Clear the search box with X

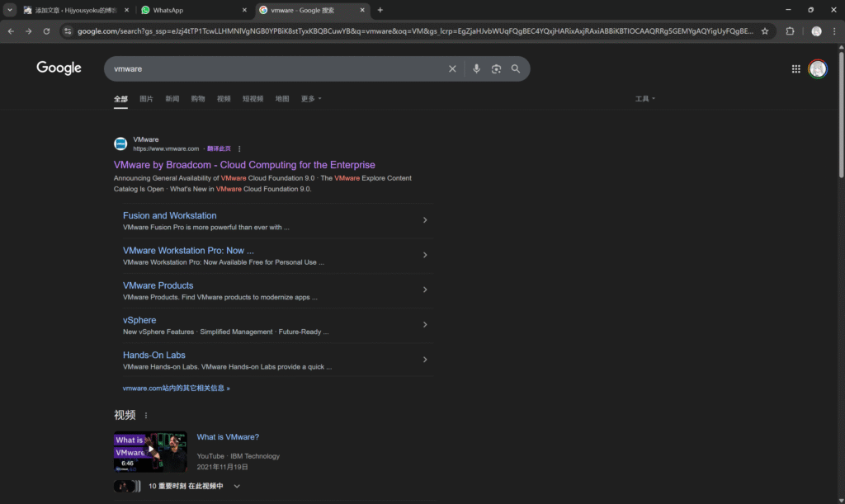pos(452,69)
